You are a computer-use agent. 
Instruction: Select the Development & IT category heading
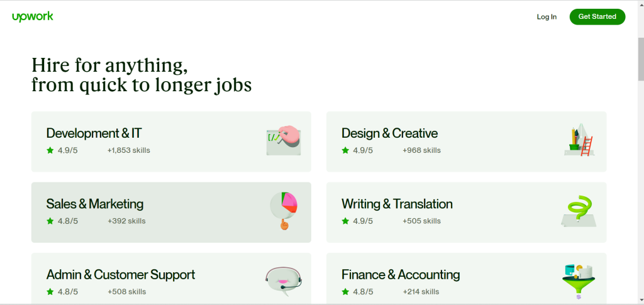click(x=94, y=133)
